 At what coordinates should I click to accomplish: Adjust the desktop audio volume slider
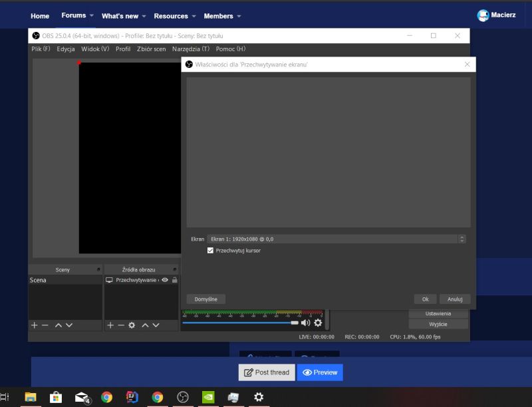(295, 323)
